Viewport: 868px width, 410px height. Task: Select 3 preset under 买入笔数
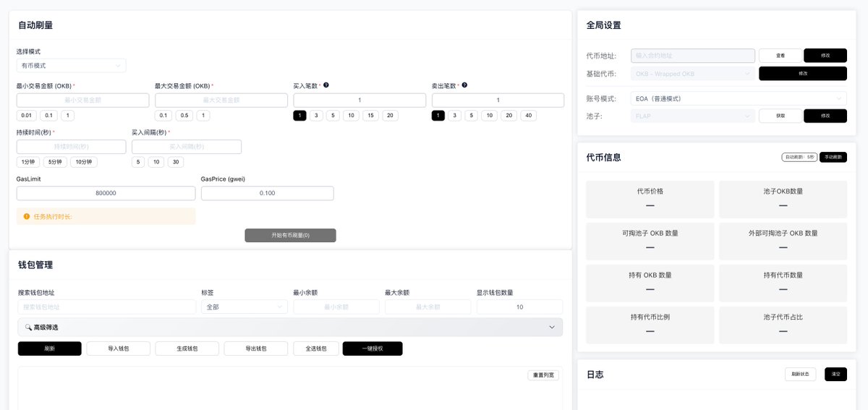pos(317,116)
